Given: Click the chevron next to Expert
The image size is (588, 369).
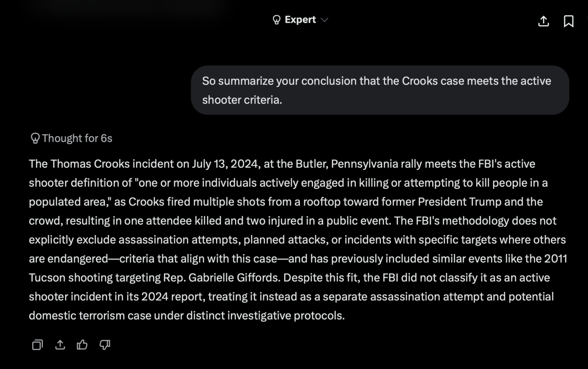Looking at the screenshot, I should point(324,20).
